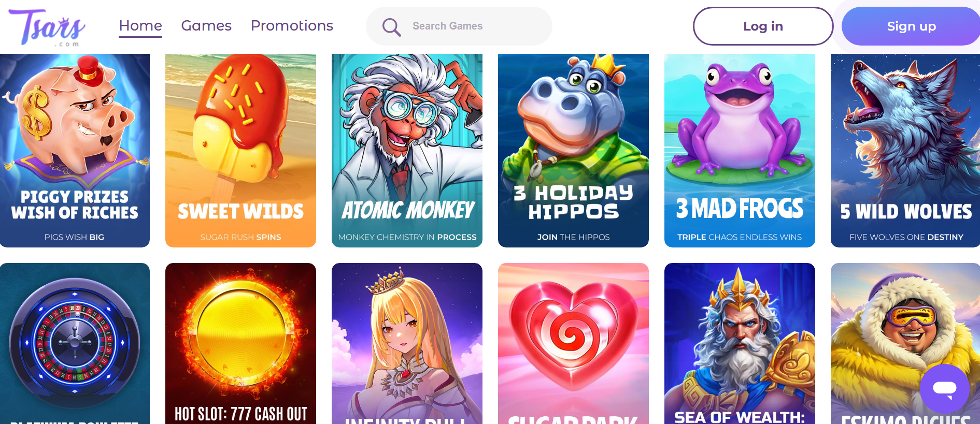Open the 3 Holiday Hippos game
Screen dimensions: 980x424
[573, 150]
